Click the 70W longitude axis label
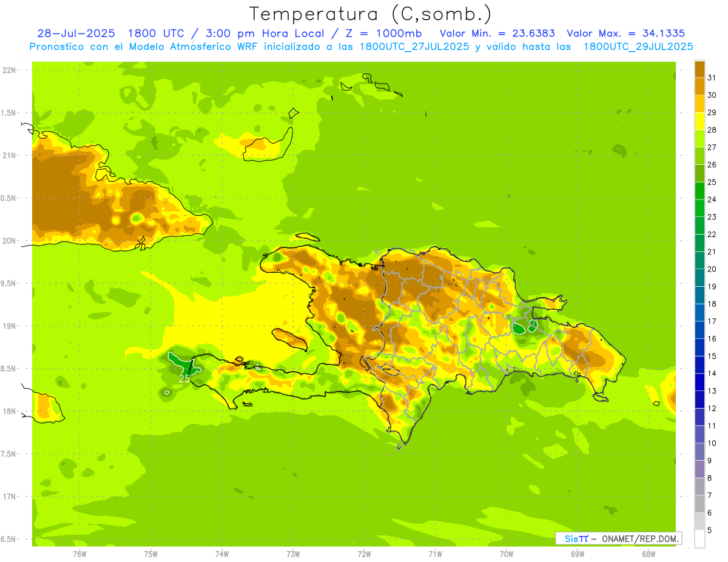728x562 pixels. pos(507,554)
